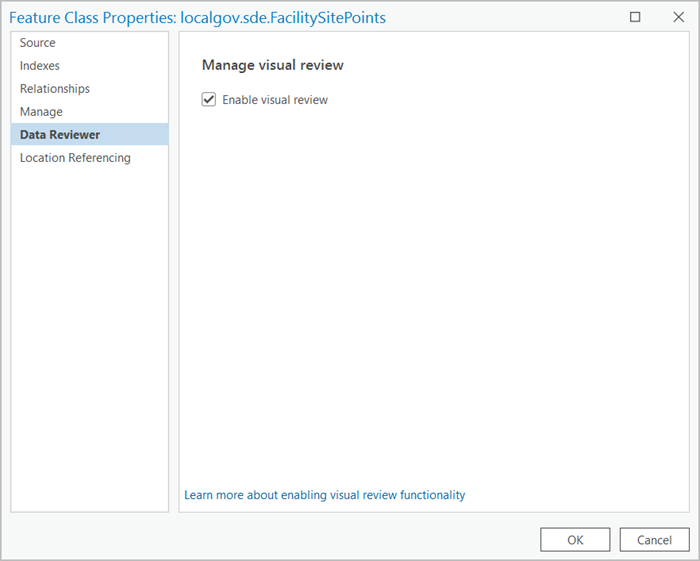Open the Source page

[38, 43]
